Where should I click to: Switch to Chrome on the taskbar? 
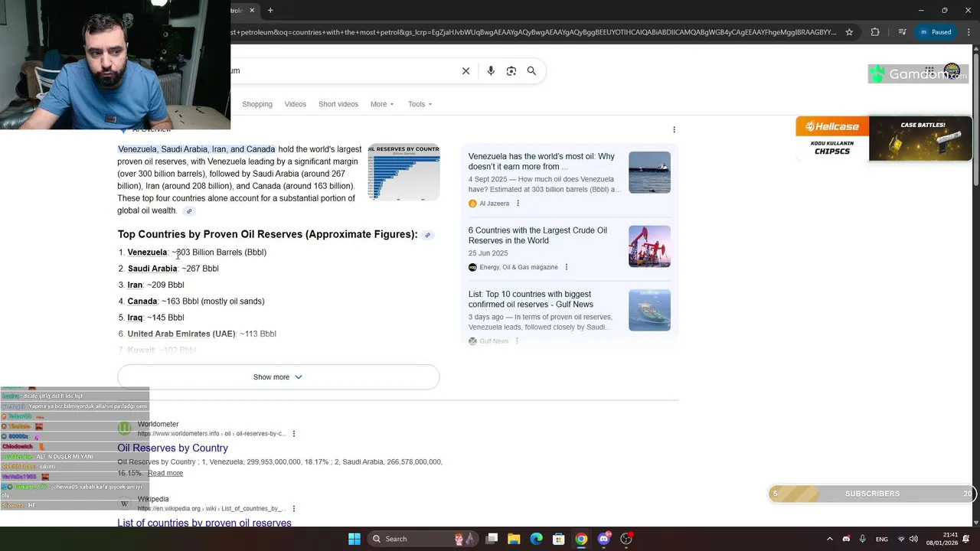click(581, 539)
